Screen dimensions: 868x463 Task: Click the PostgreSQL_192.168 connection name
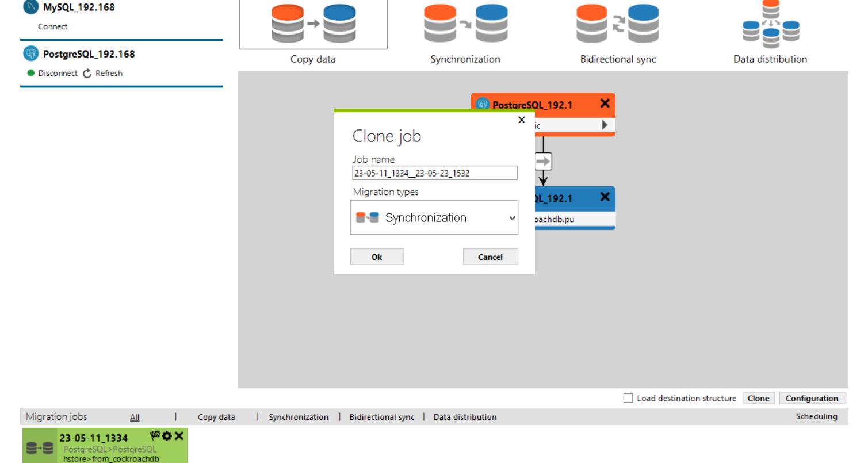pos(89,54)
